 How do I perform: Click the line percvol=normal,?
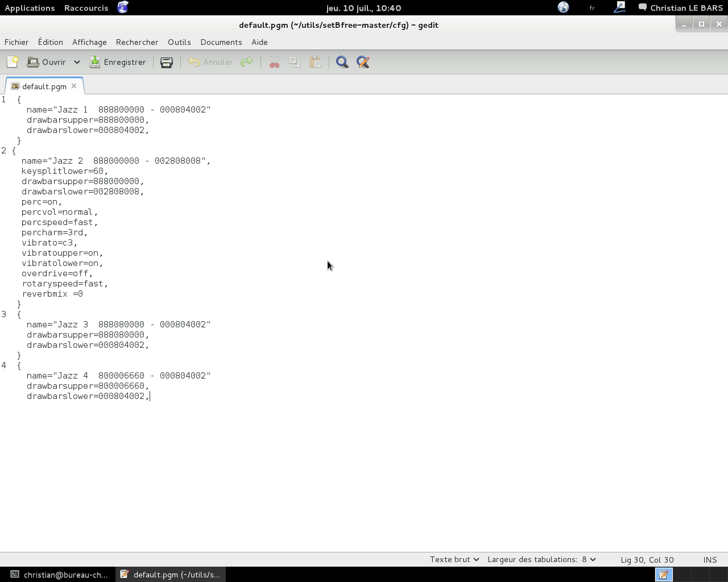click(x=60, y=212)
